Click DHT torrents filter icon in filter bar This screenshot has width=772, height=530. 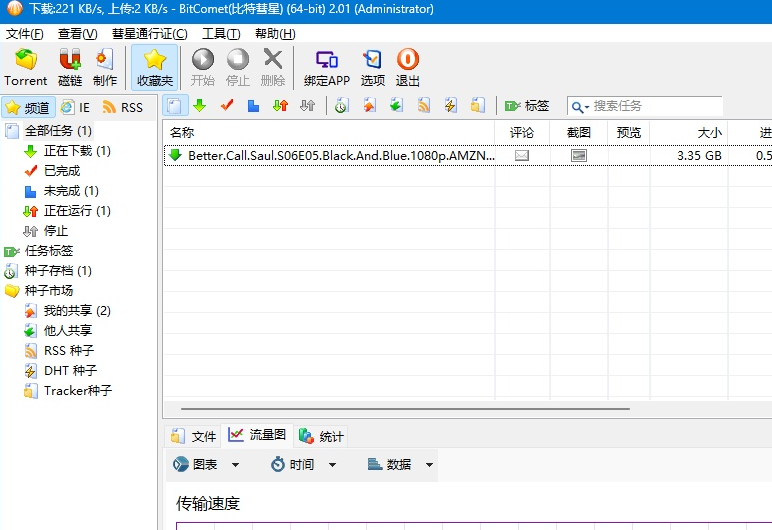(450, 105)
